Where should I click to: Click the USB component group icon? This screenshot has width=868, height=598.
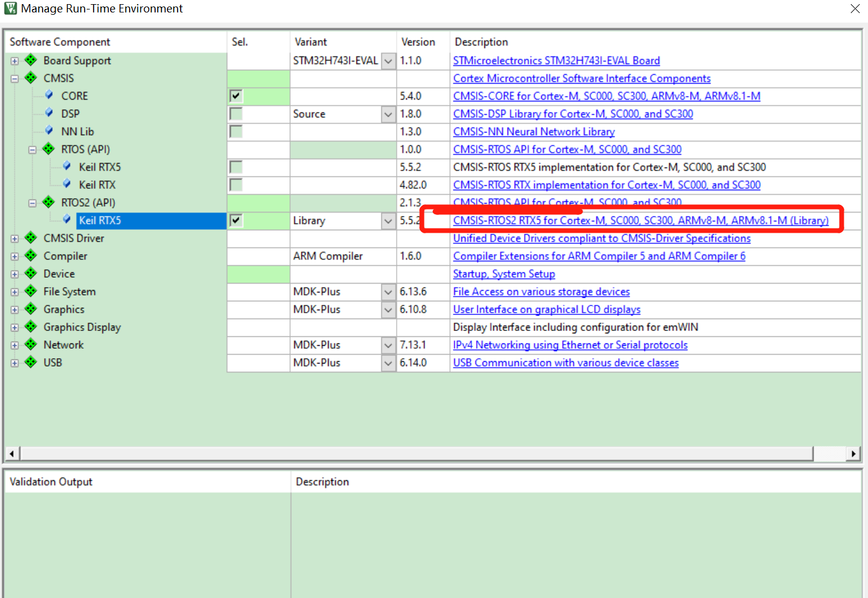coord(30,362)
